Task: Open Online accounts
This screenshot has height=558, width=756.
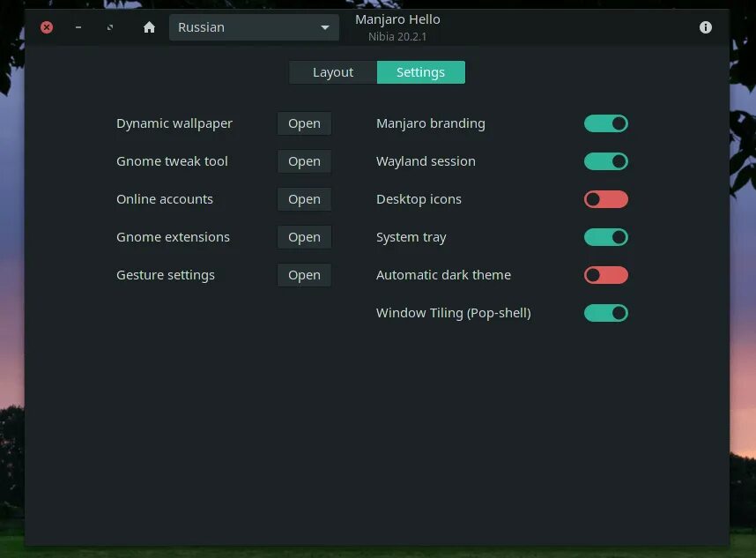Action: click(x=304, y=199)
